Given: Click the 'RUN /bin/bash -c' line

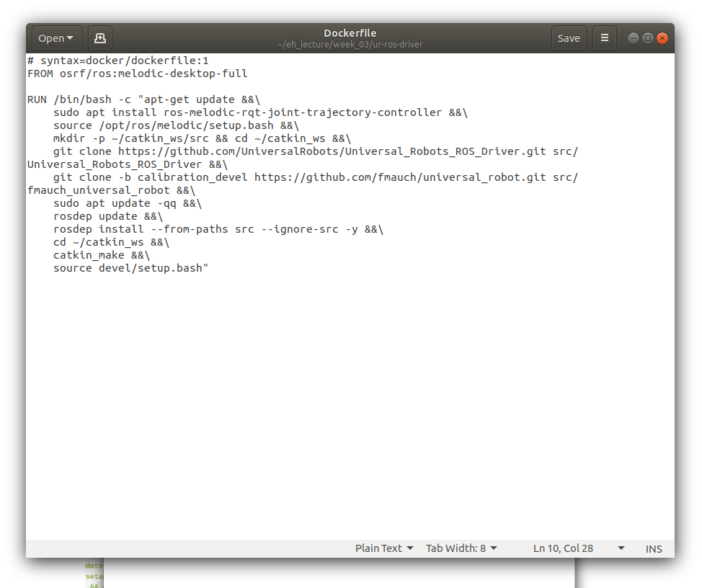Looking at the screenshot, I should click(x=143, y=99).
